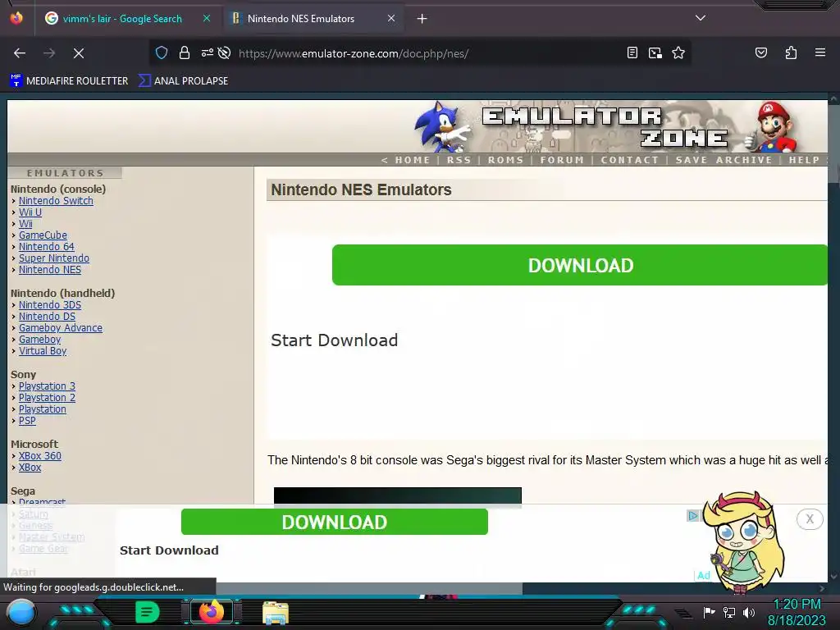Open FORUM in the site navigation bar
The height and width of the screenshot is (630, 840).
click(x=562, y=160)
